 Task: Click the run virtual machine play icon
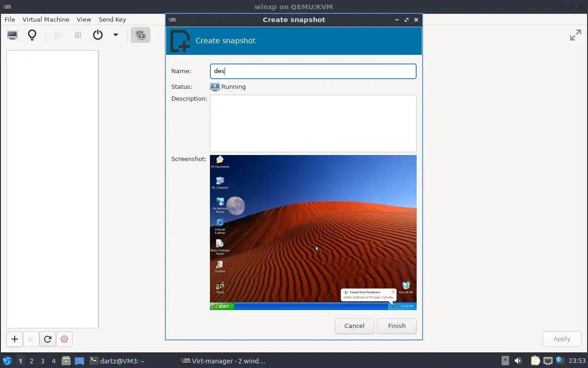pos(58,35)
